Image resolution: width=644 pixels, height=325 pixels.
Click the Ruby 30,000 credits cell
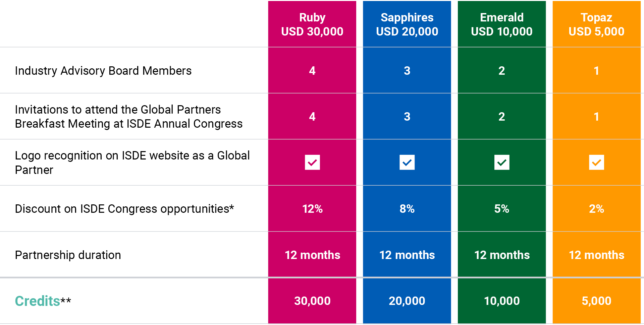[312, 301]
